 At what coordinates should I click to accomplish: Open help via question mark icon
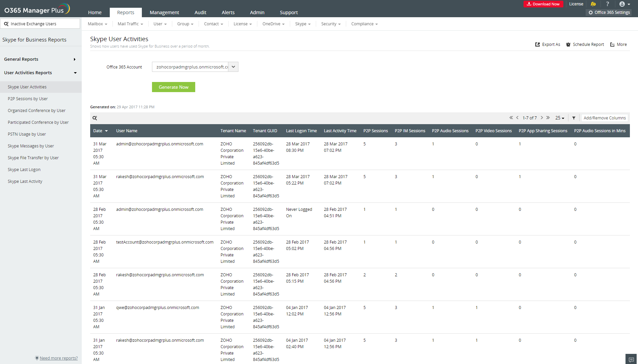(608, 4)
